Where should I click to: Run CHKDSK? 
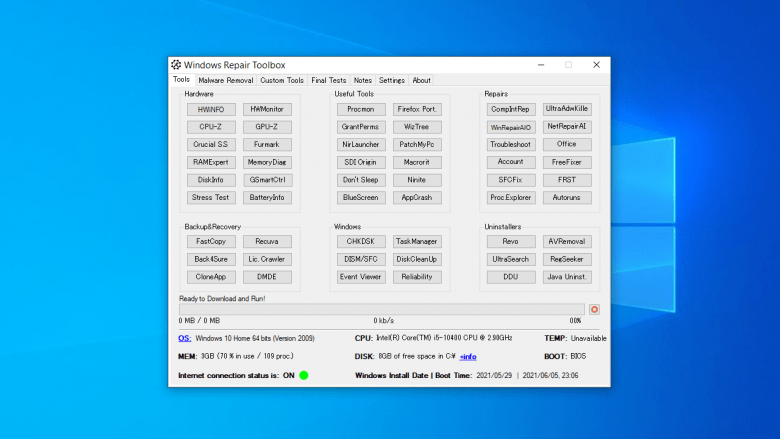361,242
